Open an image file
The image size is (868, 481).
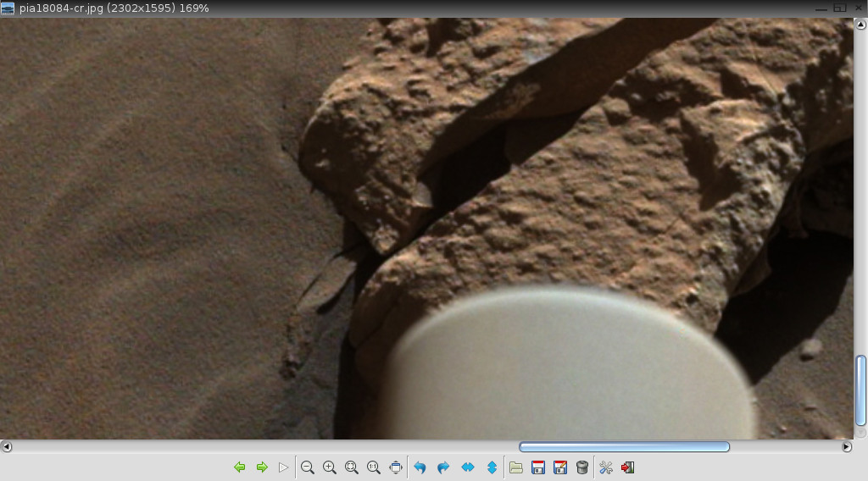point(516,467)
